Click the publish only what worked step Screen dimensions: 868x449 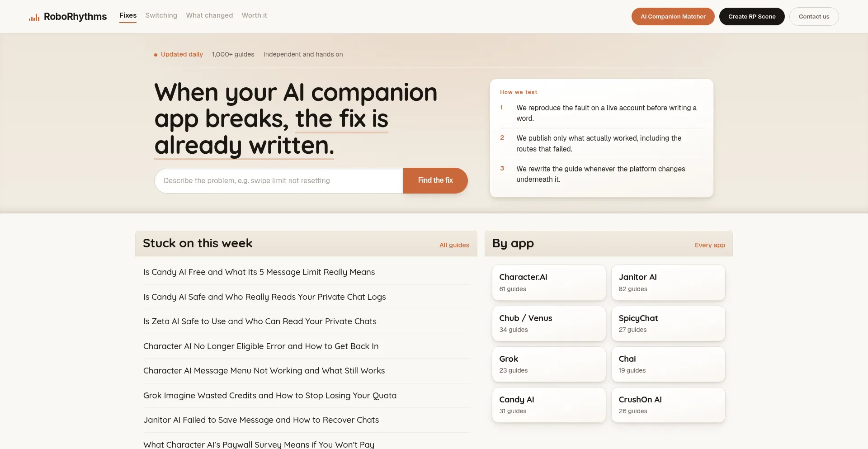tap(599, 144)
